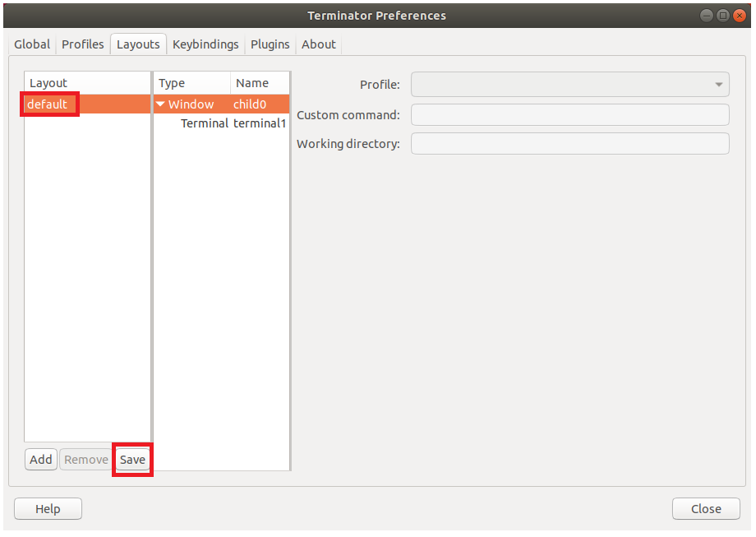756x537 pixels.
Task: Open Help for preferences
Action: click(48, 509)
